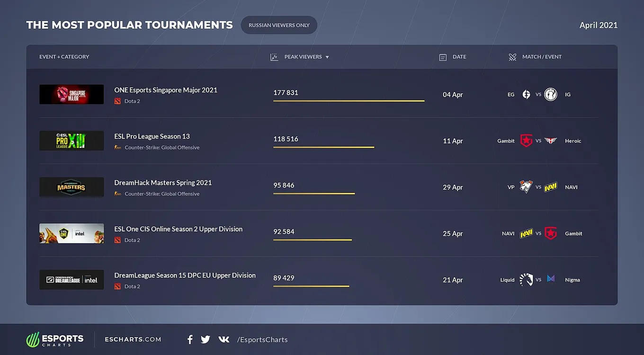The height and width of the screenshot is (355, 644).
Task: Click the NAVI logo in DreamHack Masters row
Action: [x=551, y=187]
